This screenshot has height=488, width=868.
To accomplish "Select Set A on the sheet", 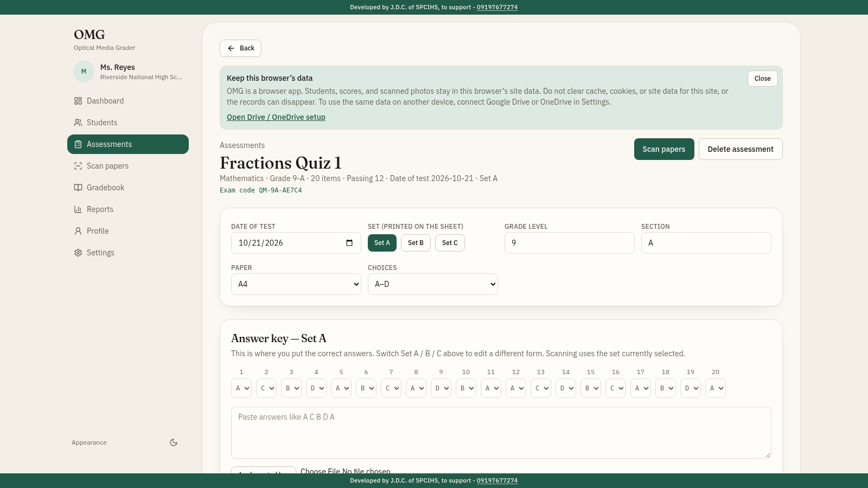I will pos(382,243).
